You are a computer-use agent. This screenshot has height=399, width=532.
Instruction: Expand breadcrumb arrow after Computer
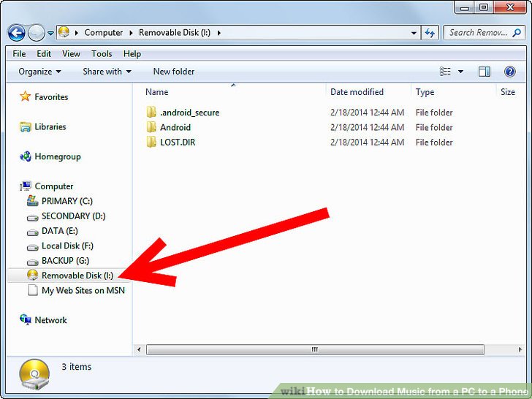(x=131, y=33)
